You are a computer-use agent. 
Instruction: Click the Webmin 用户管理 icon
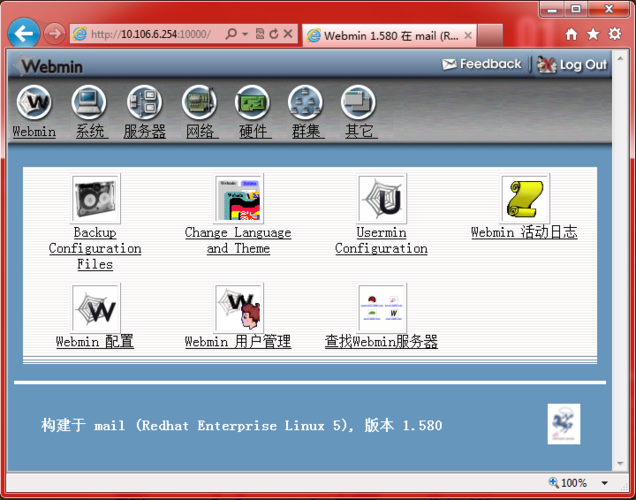pos(238,308)
